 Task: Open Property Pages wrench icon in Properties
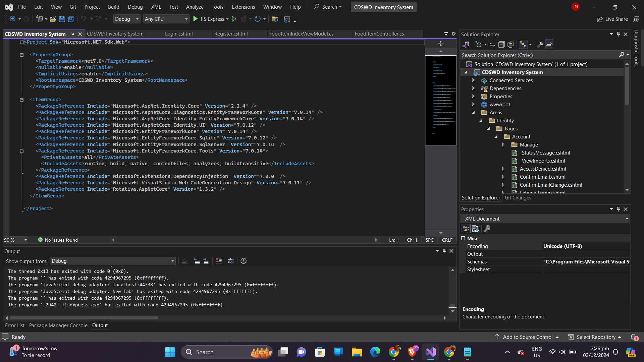pos(487,229)
